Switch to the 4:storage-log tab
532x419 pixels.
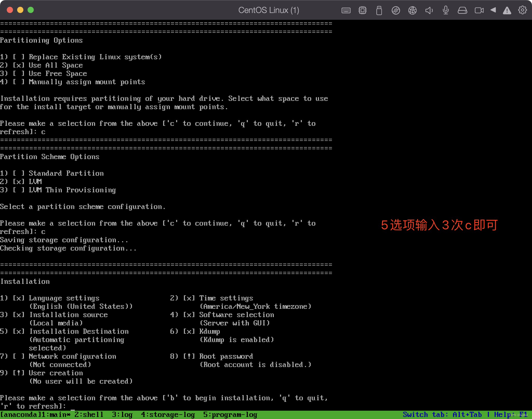click(168, 414)
